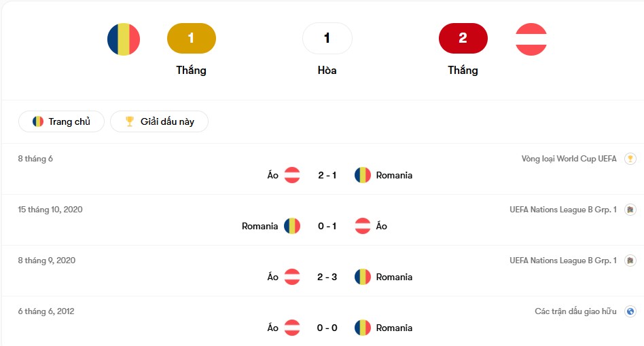Screen dimensions: 644x346
Task: Click Nations League icon for 15 tháng 10, 2020
Action: 630,210
